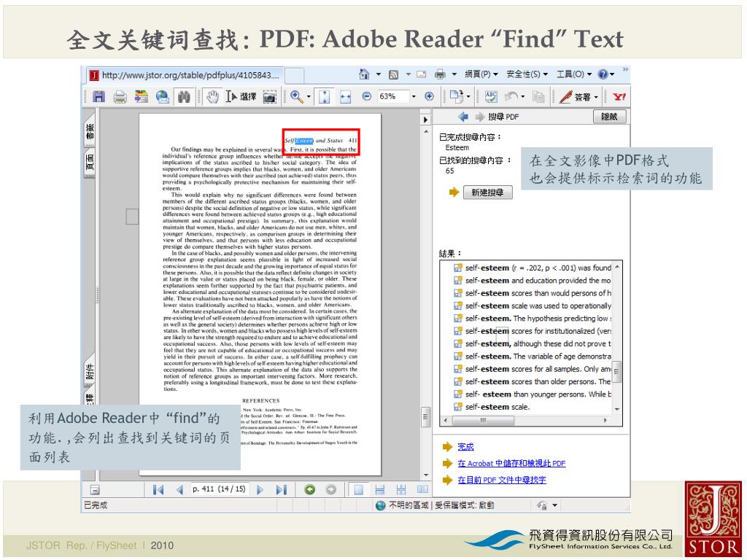The height and width of the screenshot is (560, 747).
Task: Click the spell check ABC icon
Action: [x=491, y=97]
